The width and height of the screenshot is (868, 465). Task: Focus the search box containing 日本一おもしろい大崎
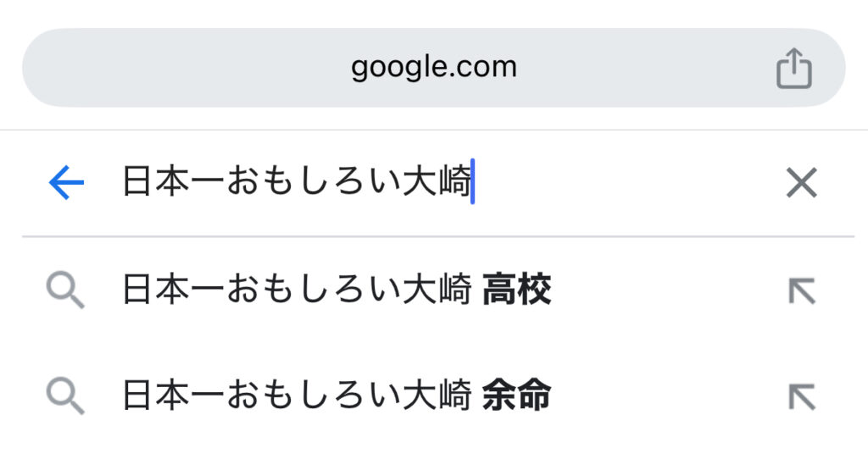[x=431, y=182]
